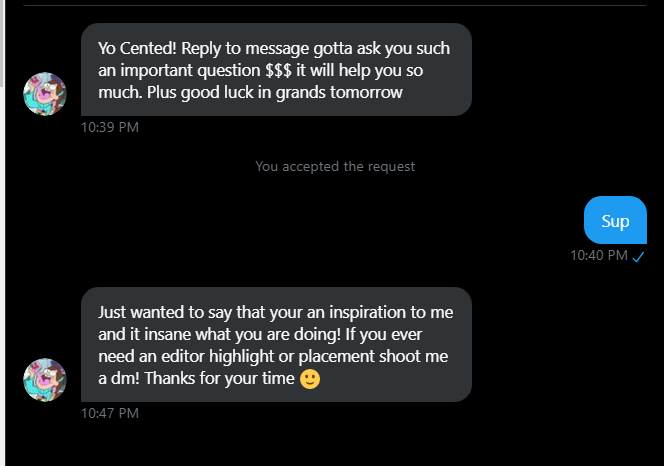Screen dimensions: 664x466
Task: Click "Reply to message" text in first bubble
Action: click(247, 48)
